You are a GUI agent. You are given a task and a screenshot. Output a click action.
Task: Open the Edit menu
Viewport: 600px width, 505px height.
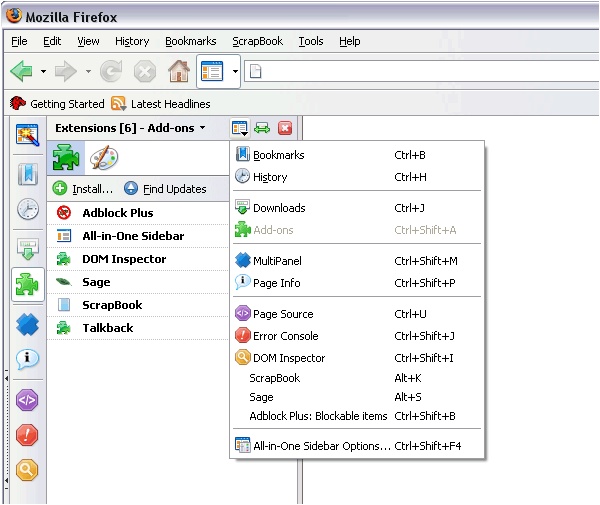pos(52,41)
